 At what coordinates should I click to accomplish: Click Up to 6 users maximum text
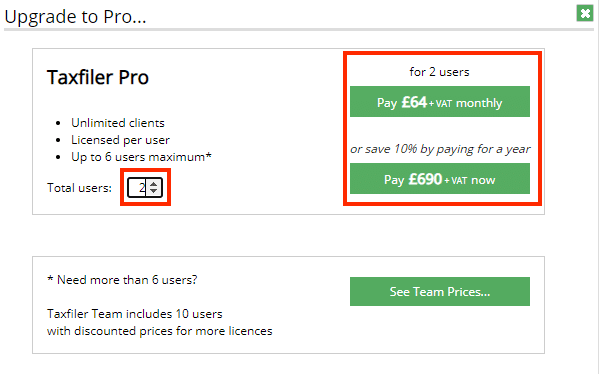pos(141,157)
